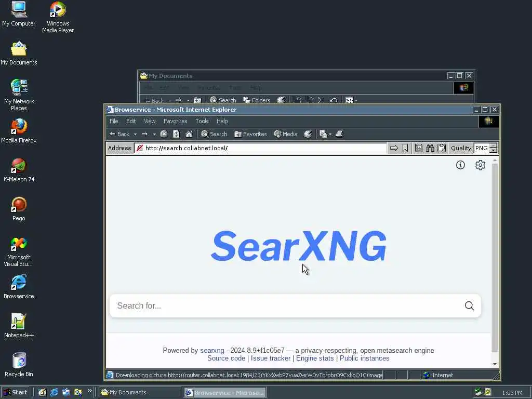Open SearXNG preferences gear icon

(x=480, y=165)
